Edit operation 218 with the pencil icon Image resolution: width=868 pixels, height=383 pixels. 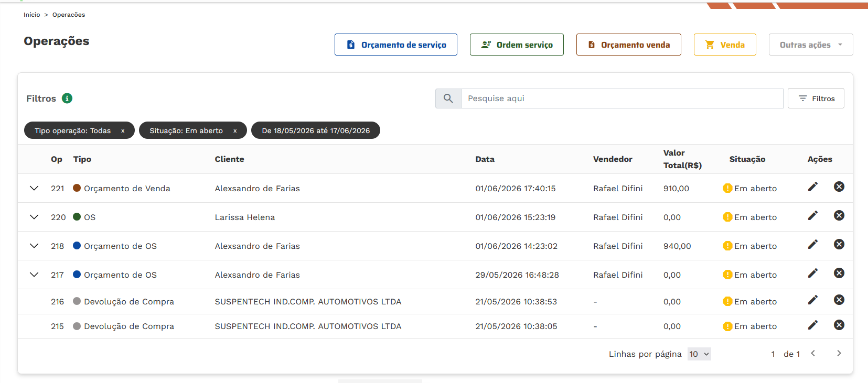point(812,244)
